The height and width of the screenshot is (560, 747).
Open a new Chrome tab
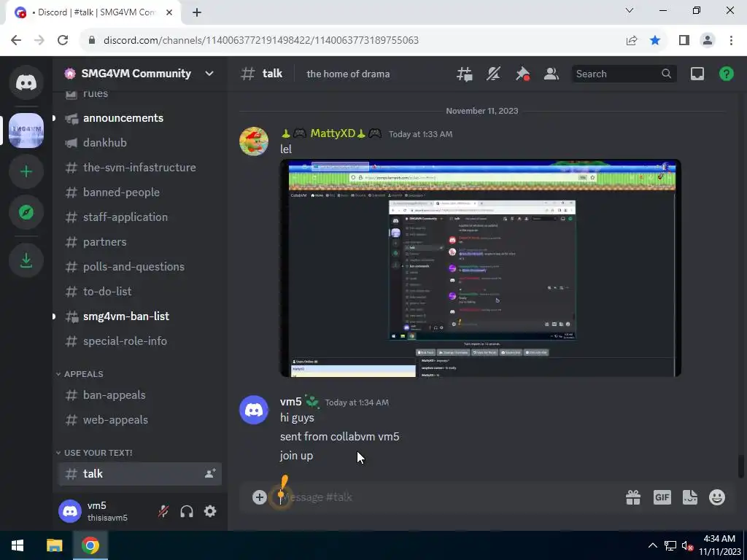click(x=197, y=12)
